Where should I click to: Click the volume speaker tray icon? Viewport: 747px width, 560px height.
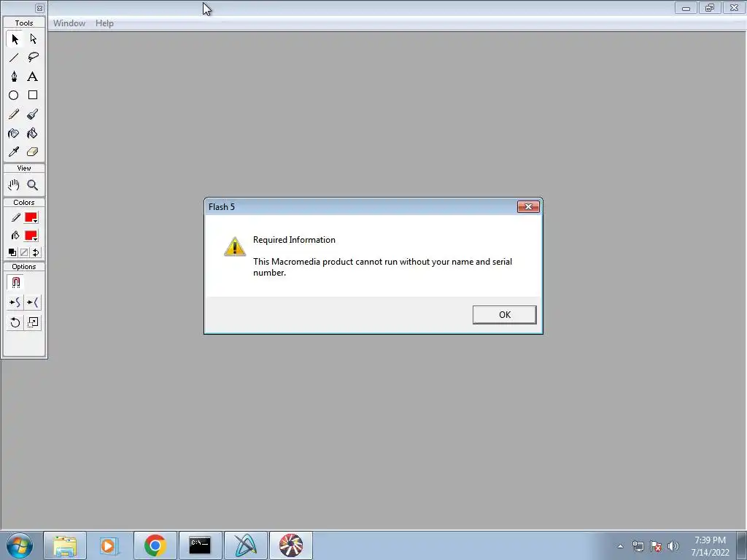673,546
